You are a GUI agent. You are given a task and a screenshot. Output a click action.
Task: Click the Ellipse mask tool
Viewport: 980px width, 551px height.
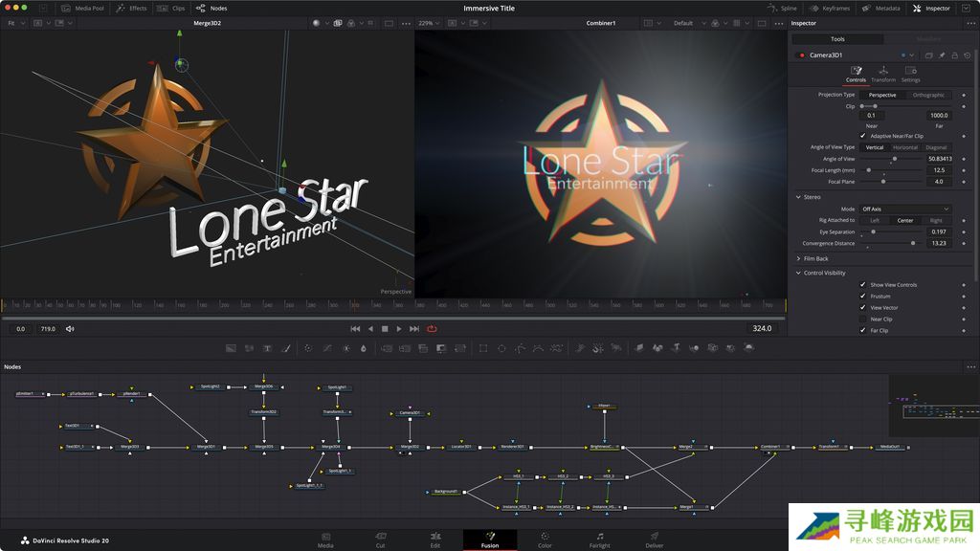click(501, 348)
